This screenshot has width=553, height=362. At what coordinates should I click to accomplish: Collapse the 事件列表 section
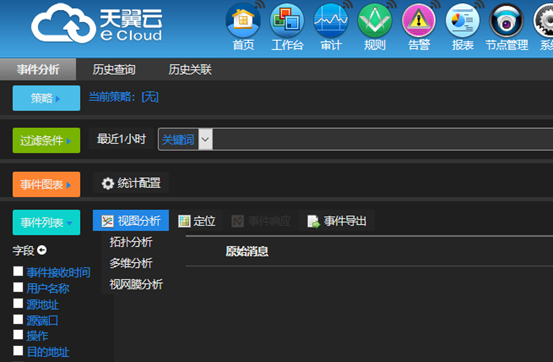[x=46, y=222]
